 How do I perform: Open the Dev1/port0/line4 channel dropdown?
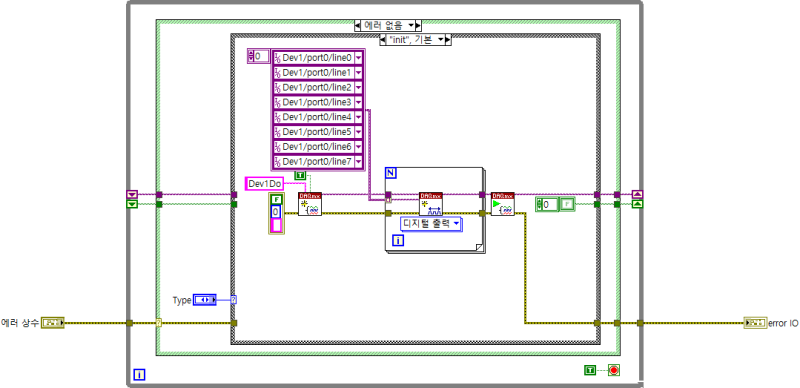[359, 117]
